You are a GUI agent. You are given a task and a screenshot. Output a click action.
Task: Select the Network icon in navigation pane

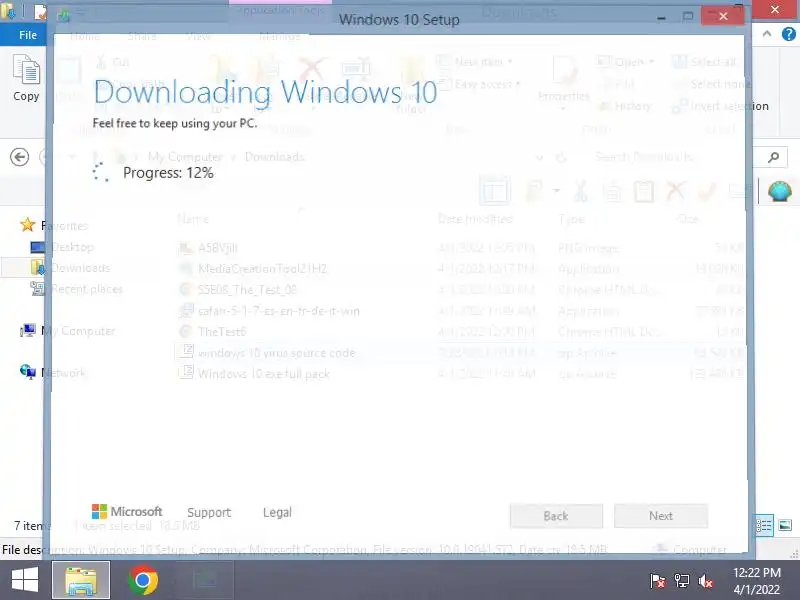(x=28, y=371)
